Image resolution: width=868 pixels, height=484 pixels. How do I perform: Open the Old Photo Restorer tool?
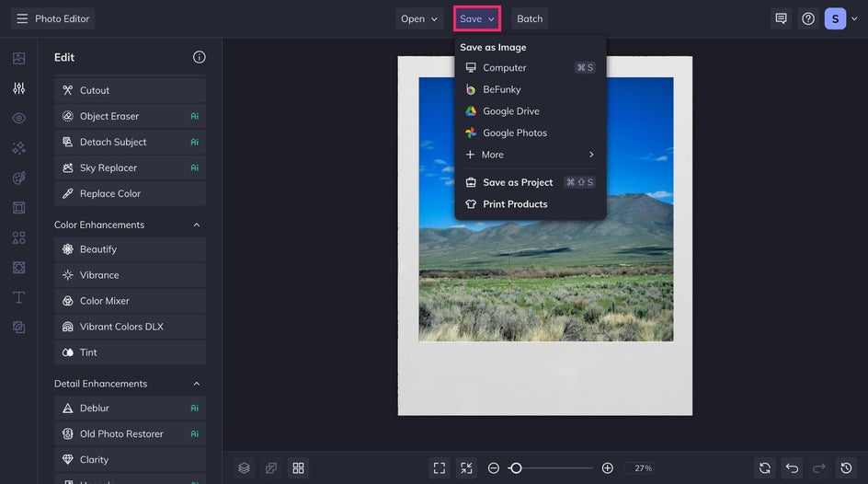click(x=130, y=433)
